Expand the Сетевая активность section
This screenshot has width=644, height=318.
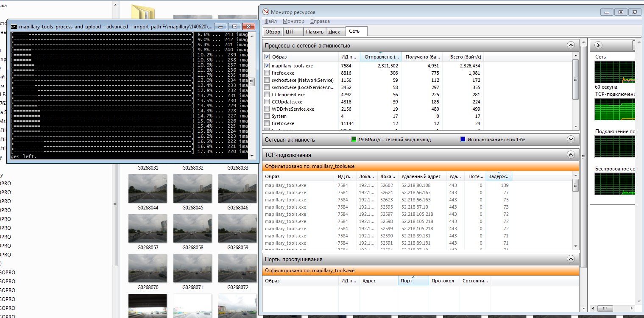[x=571, y=139]
